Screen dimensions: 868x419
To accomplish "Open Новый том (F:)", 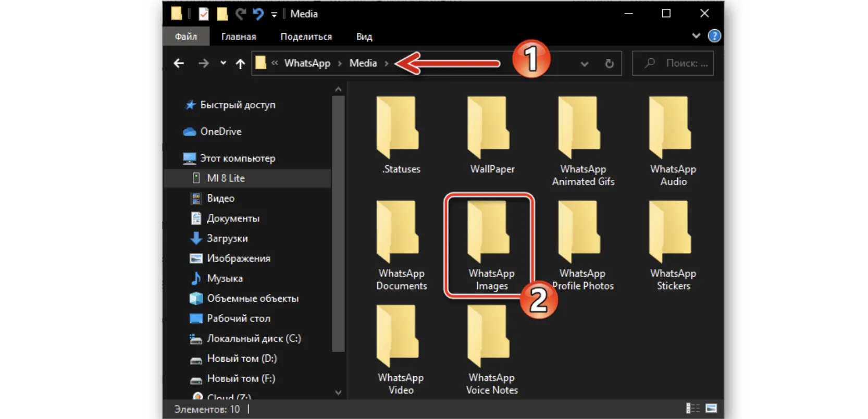I will pos(233,379).
